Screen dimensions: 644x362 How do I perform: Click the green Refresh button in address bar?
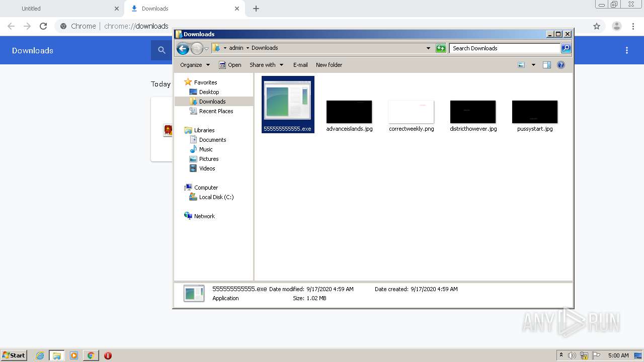[x=441, y=48]
